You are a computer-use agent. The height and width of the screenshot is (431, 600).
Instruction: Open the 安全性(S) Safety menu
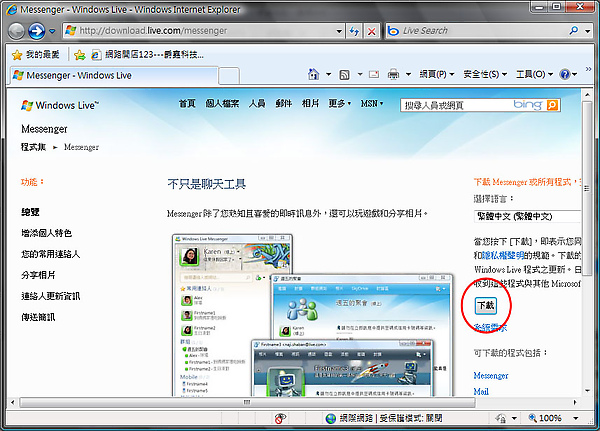click(485, 74)
